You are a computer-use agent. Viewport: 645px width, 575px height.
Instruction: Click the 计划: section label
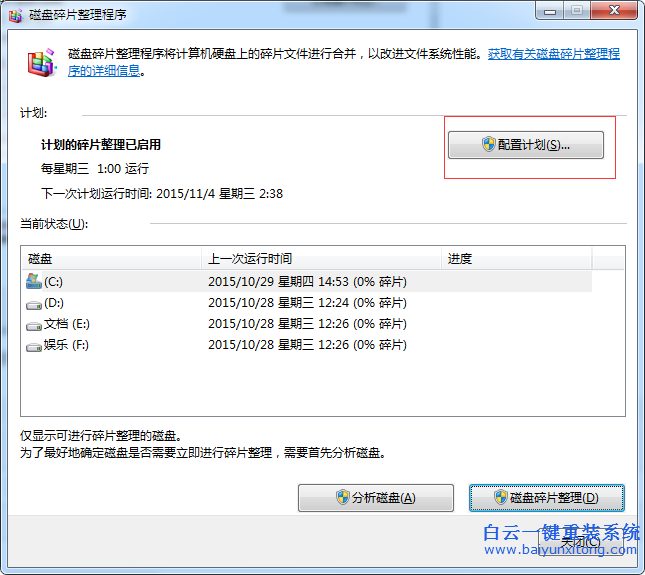(x=34, y=113)
